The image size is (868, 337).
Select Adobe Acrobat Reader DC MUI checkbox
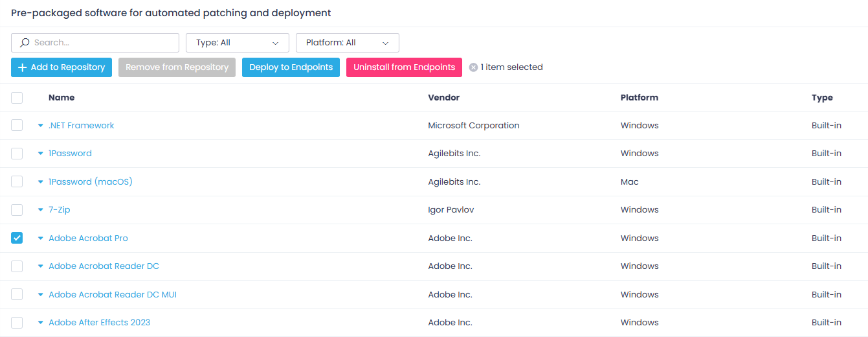pyautogui.click(x=17, y=295)
